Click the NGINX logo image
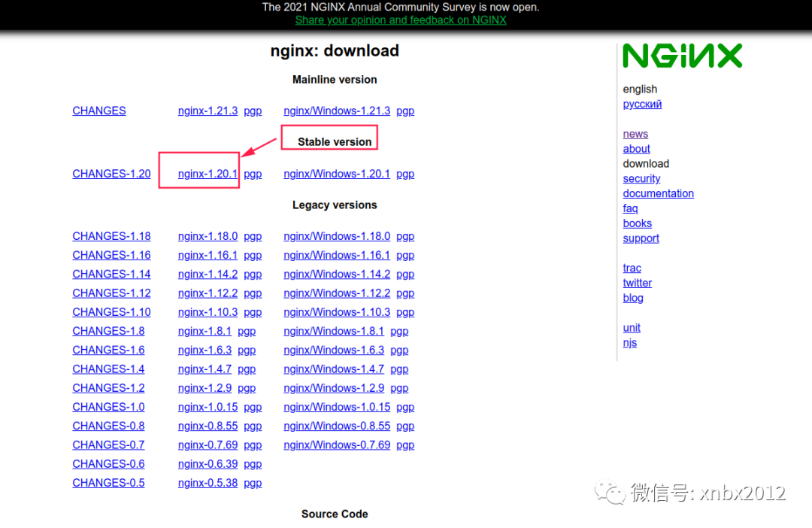This screenshot has height=528, width=812. (682, 56)
